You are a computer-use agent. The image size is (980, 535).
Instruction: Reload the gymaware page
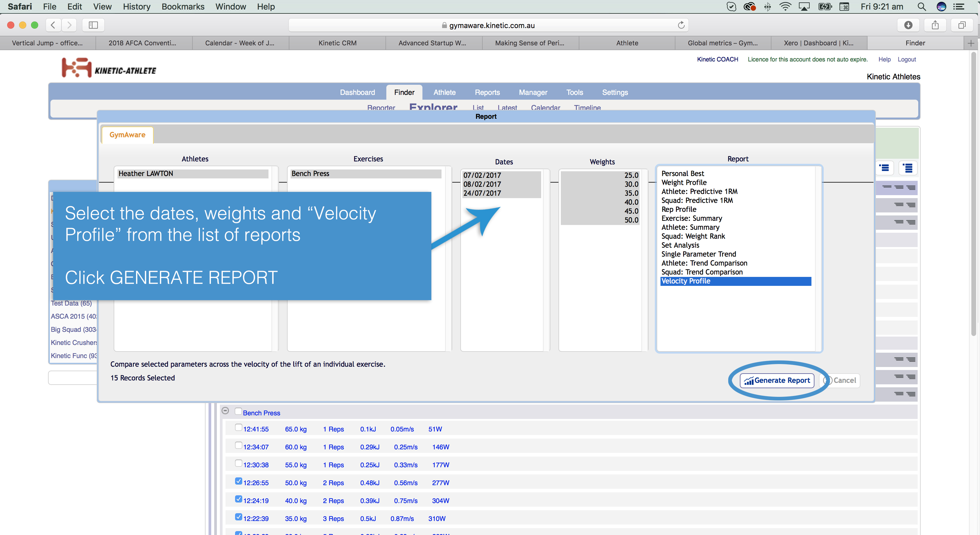click(681, 25)
